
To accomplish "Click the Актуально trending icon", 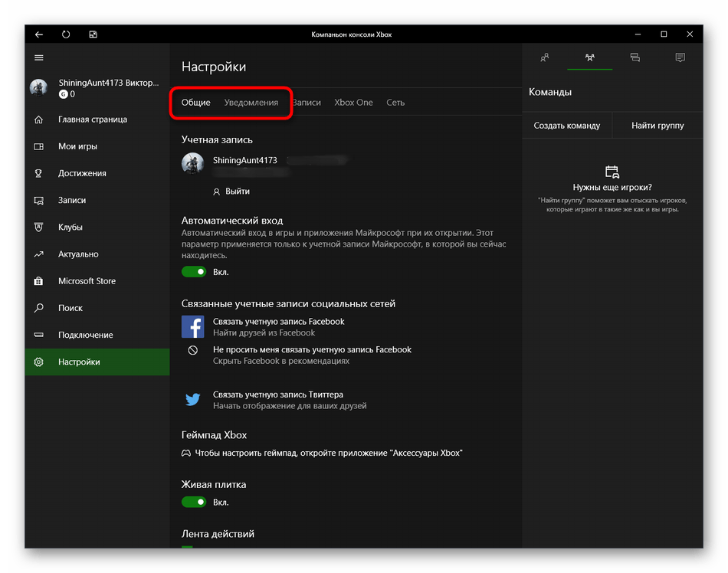I will tap(38, 254).
